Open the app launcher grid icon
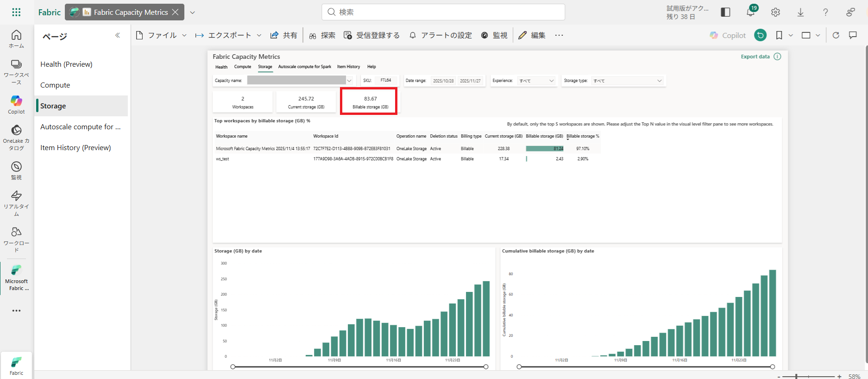Viewport: 868px width, 379px height. tap(16, 13)
